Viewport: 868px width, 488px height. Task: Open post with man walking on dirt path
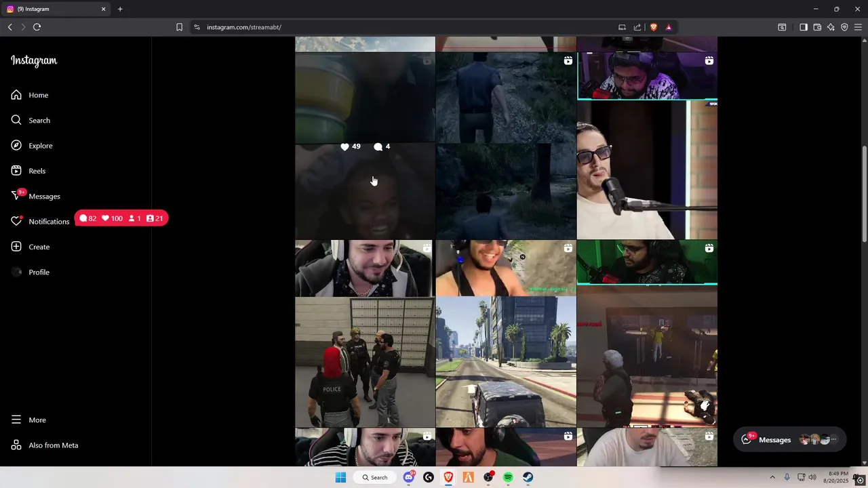pyautogui.click(x=506, y=146)
